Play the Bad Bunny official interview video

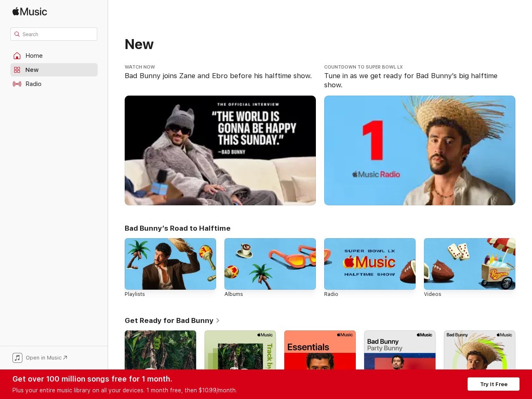[x=220, y=150]
